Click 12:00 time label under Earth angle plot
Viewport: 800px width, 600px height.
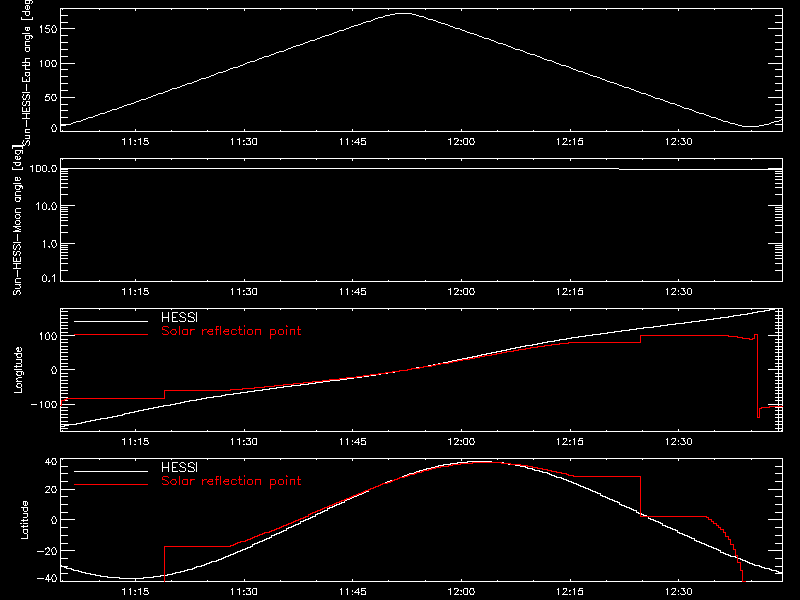461,141
